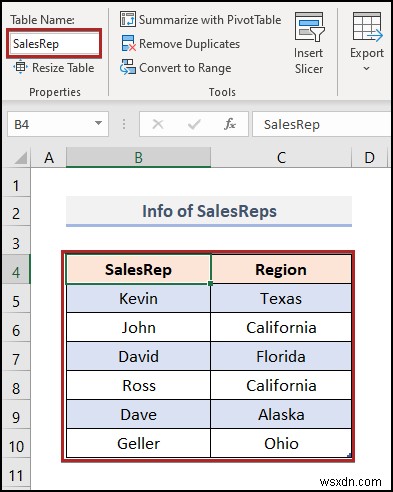Select the cell containing Kevin
393x492 pixels.
pos(138,298)
